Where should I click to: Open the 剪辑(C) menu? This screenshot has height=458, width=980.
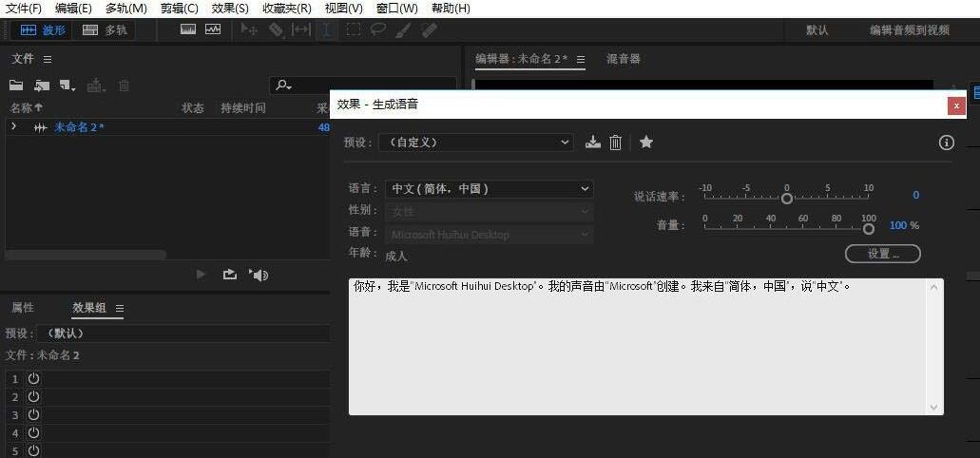[x=179, y=9]
